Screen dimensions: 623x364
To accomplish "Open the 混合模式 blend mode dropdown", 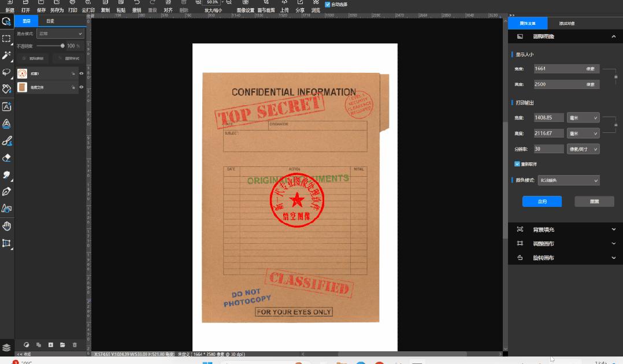I will pos(60,34).
